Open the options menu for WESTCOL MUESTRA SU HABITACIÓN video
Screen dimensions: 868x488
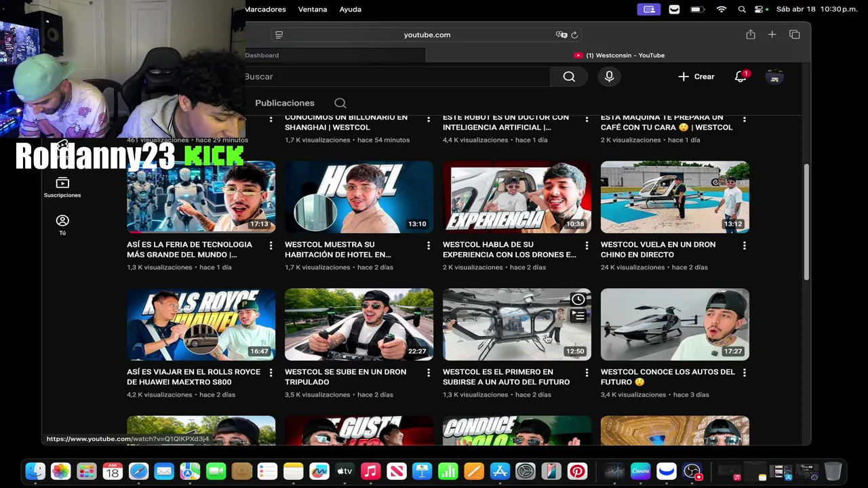coord(428,245)
